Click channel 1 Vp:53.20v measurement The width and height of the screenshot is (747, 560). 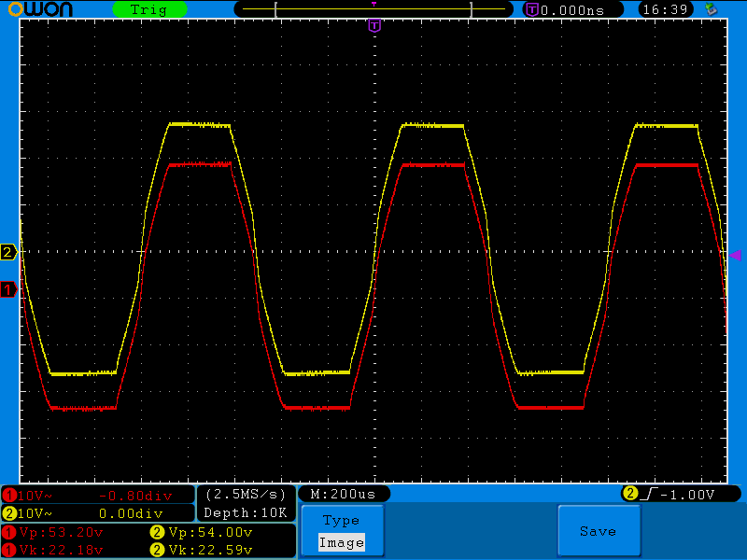[61, 532]
